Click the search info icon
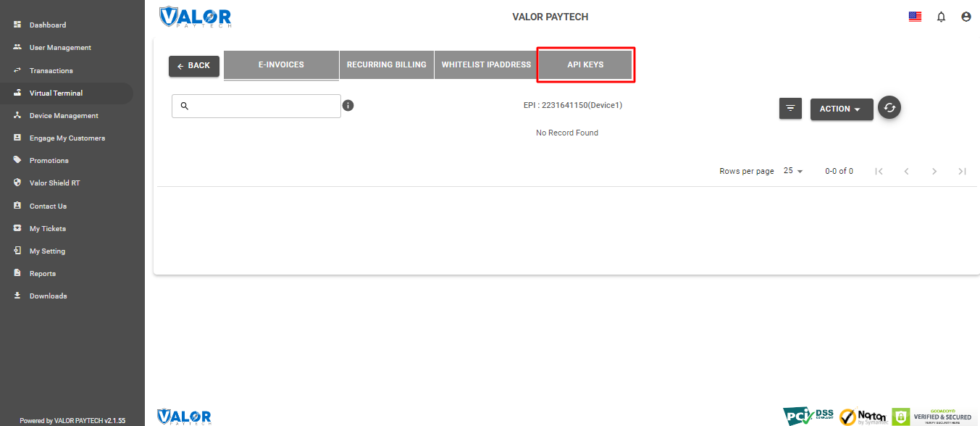Screen dimensions: 980x426 pos(348,106)
